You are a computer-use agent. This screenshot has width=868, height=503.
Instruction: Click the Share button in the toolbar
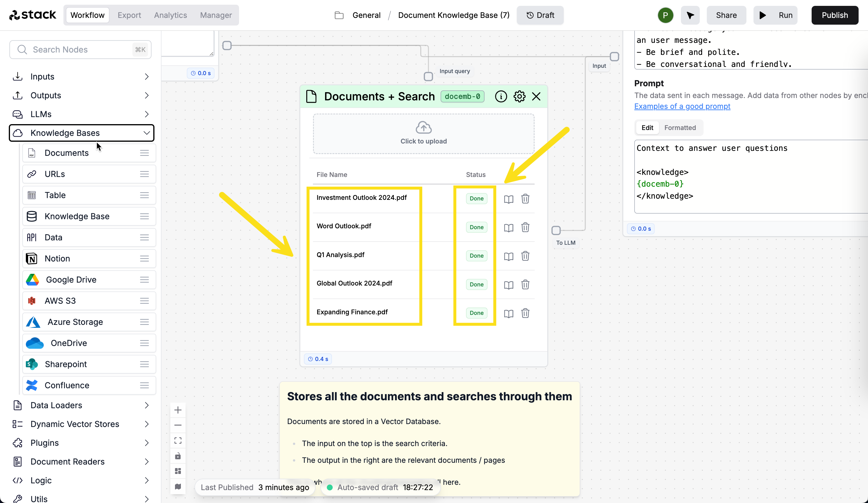pos(727,15)
